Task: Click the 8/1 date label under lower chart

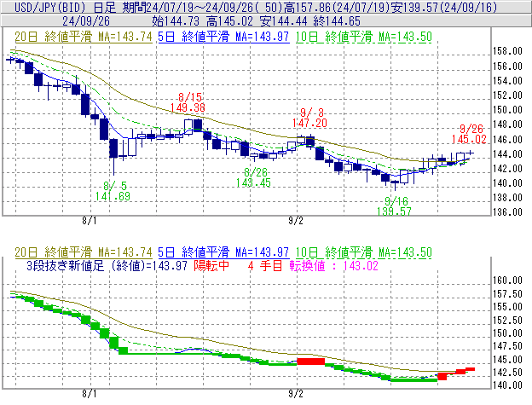Action: (x=90, y=394)
